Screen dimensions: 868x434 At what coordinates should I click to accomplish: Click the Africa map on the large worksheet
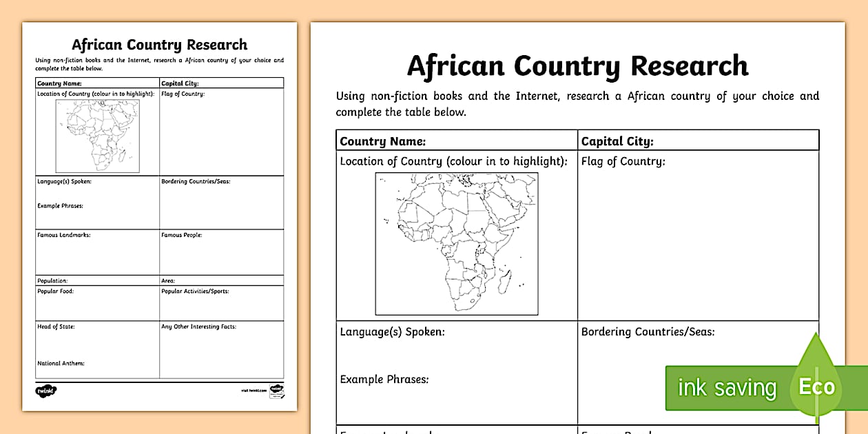[x=457, y=243]
